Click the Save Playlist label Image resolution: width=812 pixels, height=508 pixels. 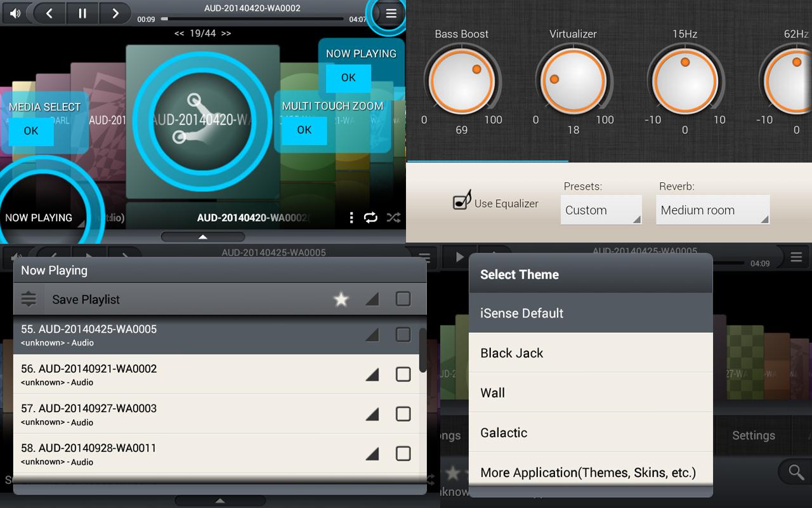pyautogui.click(x=86, y=300)
